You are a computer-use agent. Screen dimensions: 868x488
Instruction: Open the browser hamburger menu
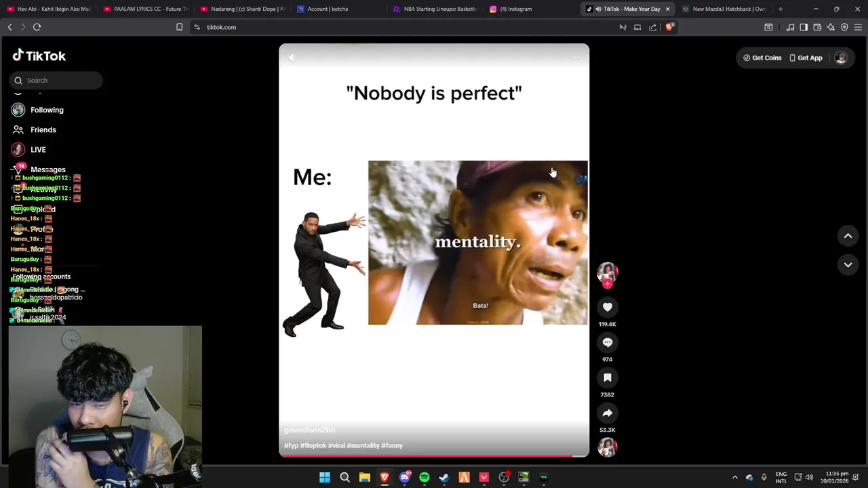point(858,27)
